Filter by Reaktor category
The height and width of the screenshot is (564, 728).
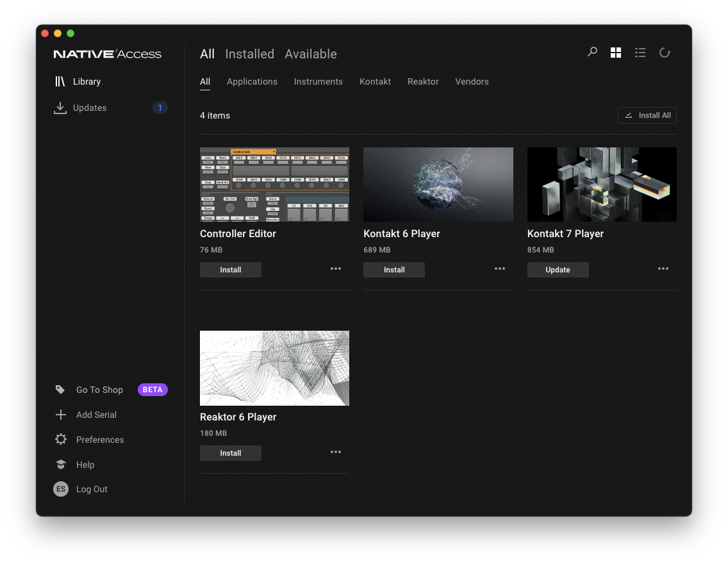pos(423,81)
